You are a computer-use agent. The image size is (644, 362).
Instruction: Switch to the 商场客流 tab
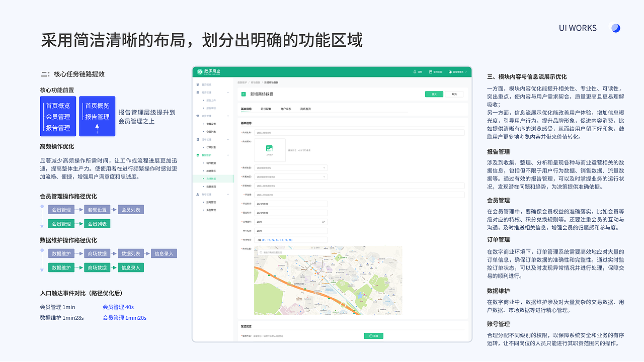tap(305, 109)
